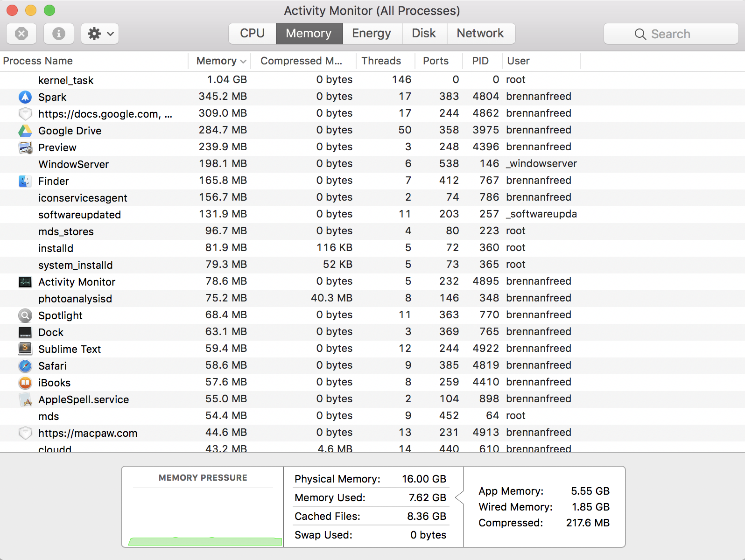
Task: Click the Spotlight magnifier icon
Action: [25, 315]
